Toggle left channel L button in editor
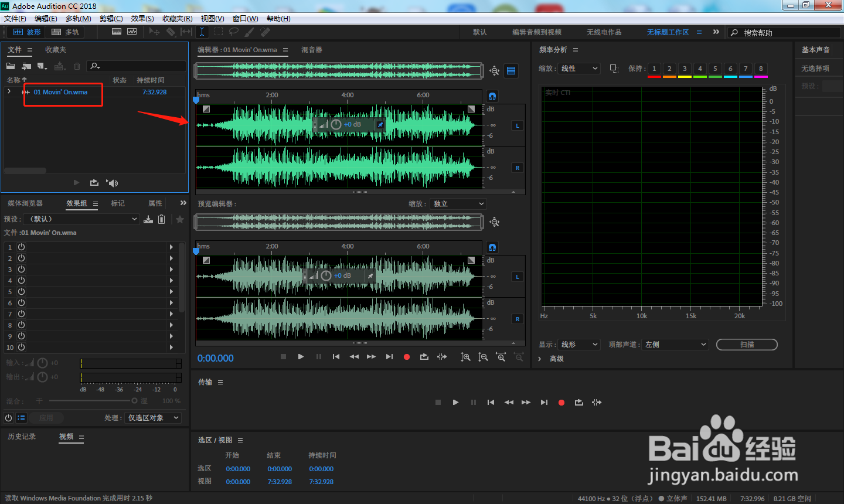 (x=518, y=125)
